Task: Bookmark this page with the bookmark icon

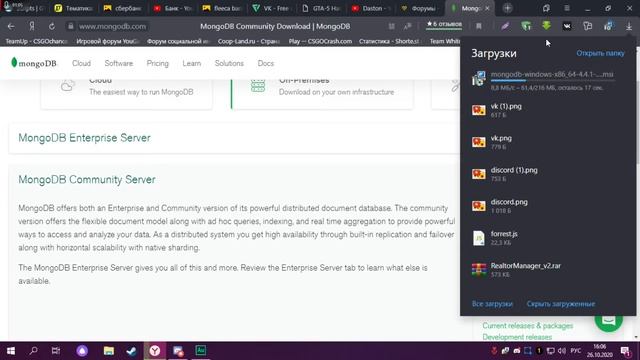Action: click(x=479, y=26)
